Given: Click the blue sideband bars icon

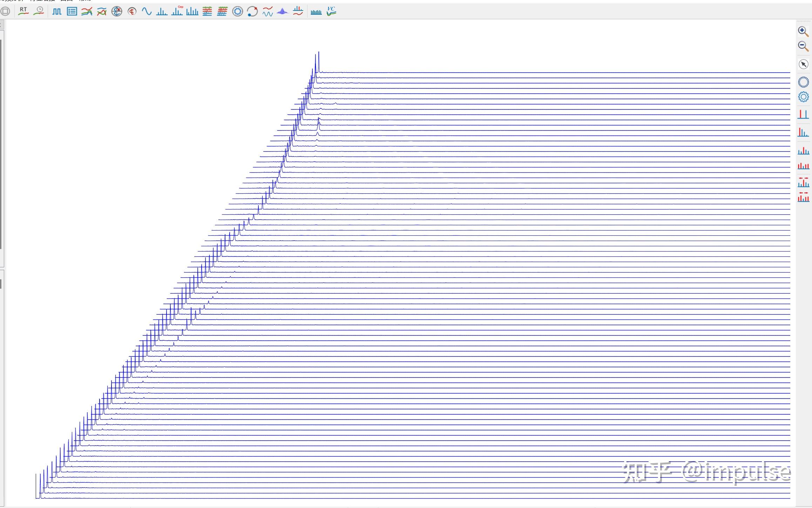Looking at the screenshot, I should pyautogui.click(x=803, y=151).
